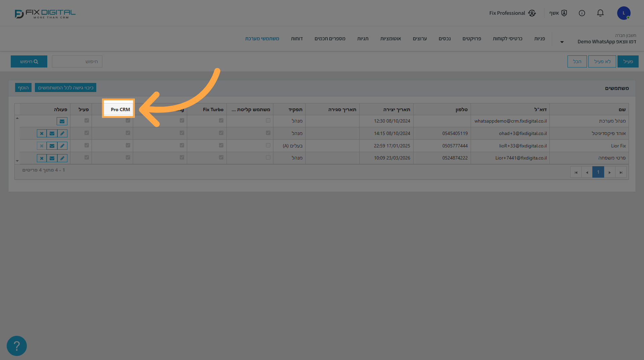
Task: Toggle the active checkbox for ohad+3 user
Action: coord(87,133)
